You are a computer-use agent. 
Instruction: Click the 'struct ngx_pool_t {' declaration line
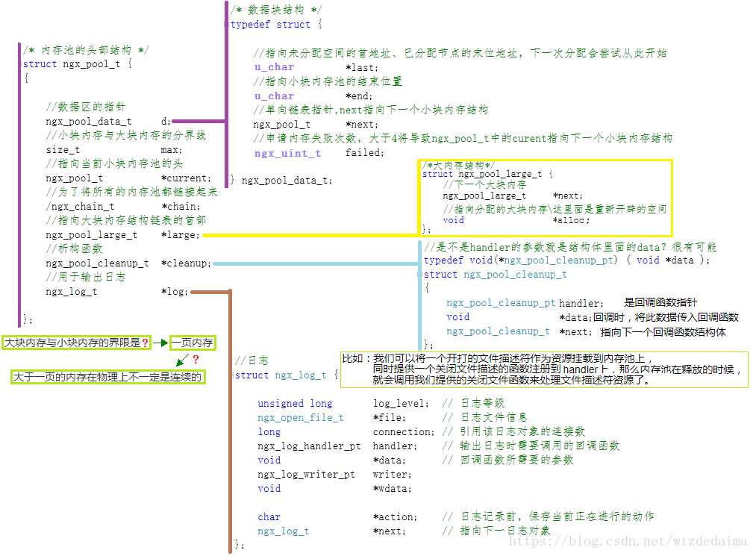(78, 63)
